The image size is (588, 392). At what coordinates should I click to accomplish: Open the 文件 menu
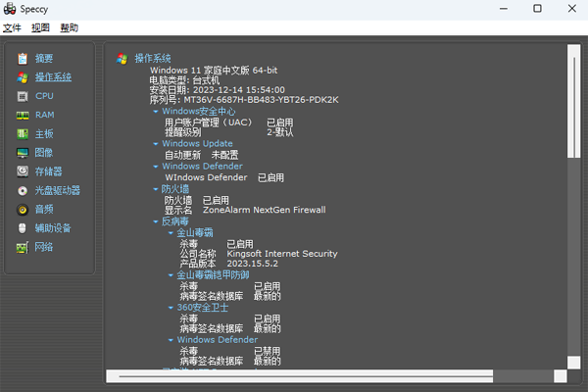pyautogui.click(x=12, y=27)
